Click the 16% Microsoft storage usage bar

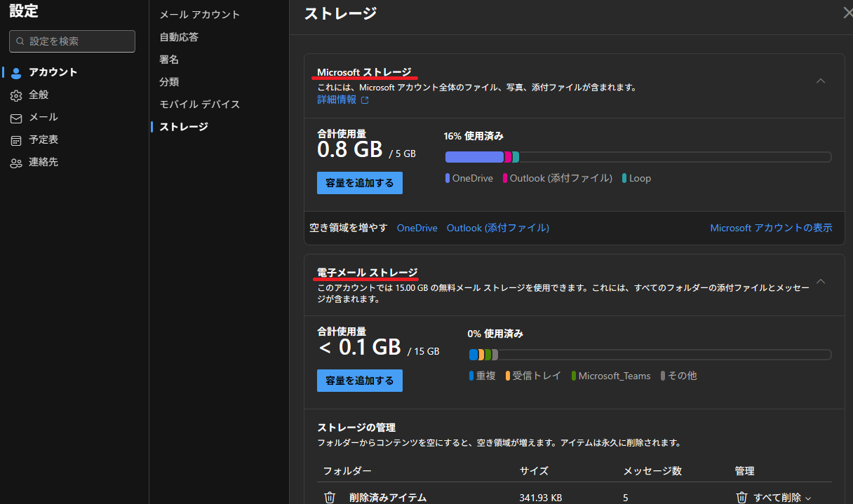point(638,157)
